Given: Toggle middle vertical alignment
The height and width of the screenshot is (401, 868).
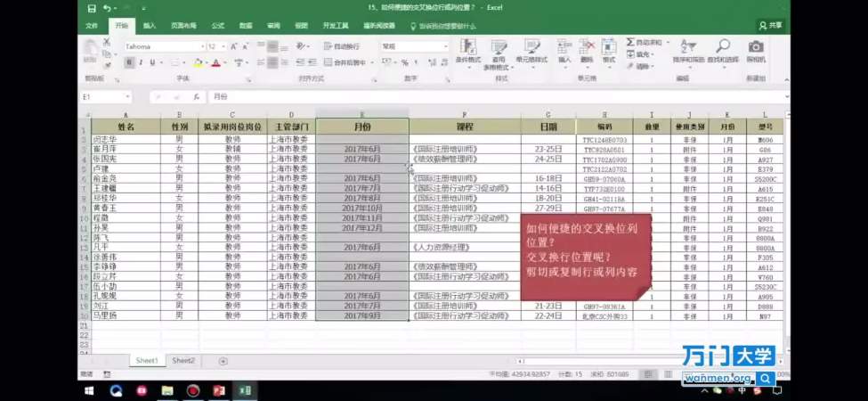Looking at the screenshot, I should point(272,46).
